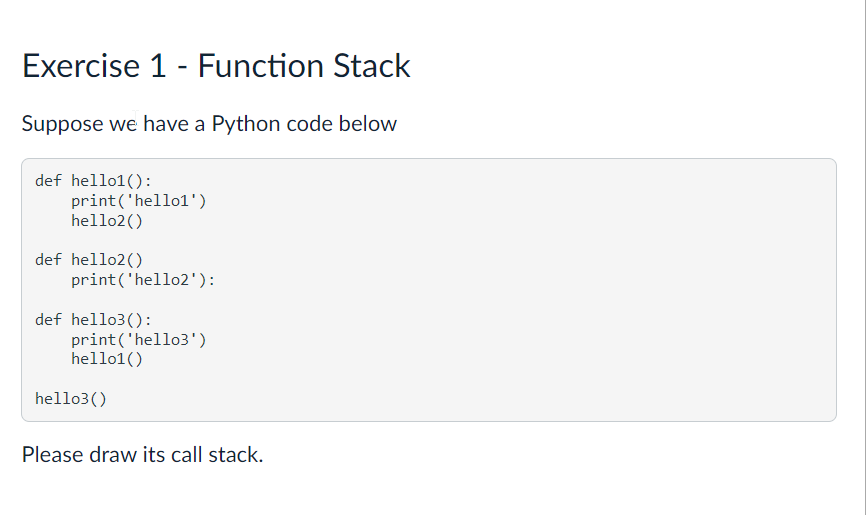The height and width of the screenshot is (515, 868).
Task: Click the hello1() call inside hello3
Action: click(x=107, y=359)
